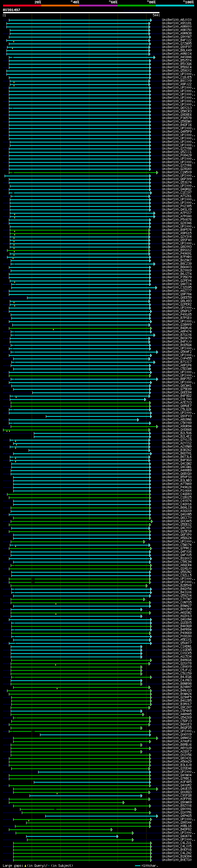Open the UniRef100_Q75E89 entry
This screenshot has width=197, height=868.
click(177, 389)
